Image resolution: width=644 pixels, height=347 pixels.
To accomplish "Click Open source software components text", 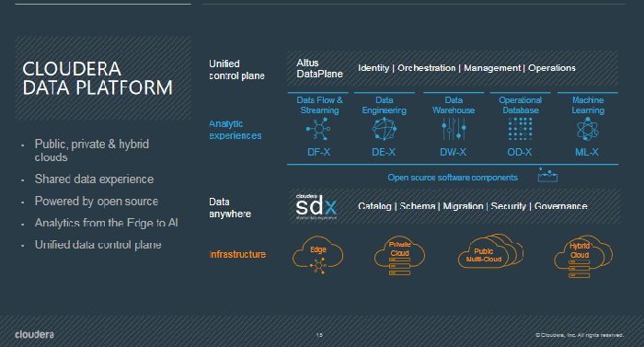I will (453, 178).
